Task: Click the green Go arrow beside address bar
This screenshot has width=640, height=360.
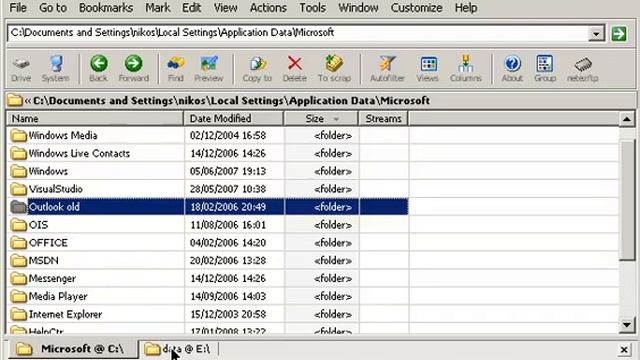Action: tap(619, 33)
